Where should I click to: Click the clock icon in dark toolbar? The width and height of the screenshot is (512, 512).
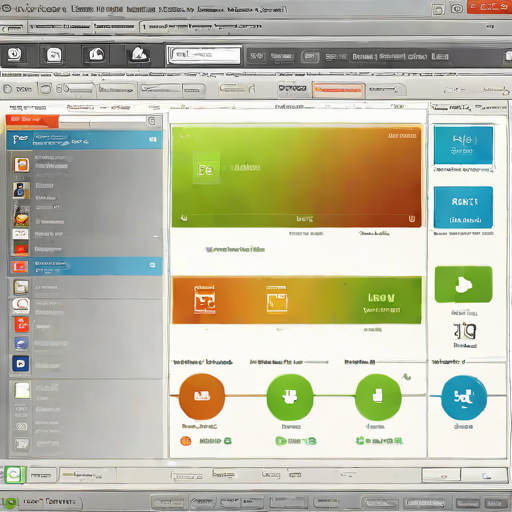(x=14, y=54)
